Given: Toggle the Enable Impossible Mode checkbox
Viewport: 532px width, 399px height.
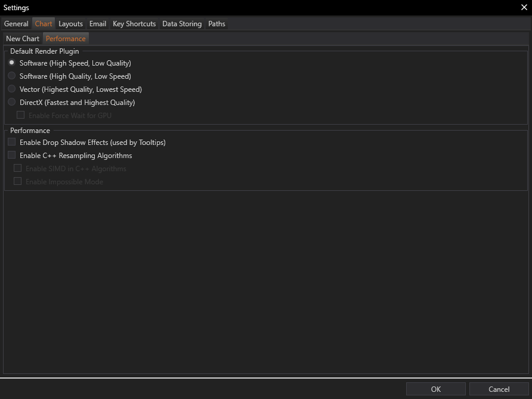Looking at the screenshot, I should pos(18,182).
